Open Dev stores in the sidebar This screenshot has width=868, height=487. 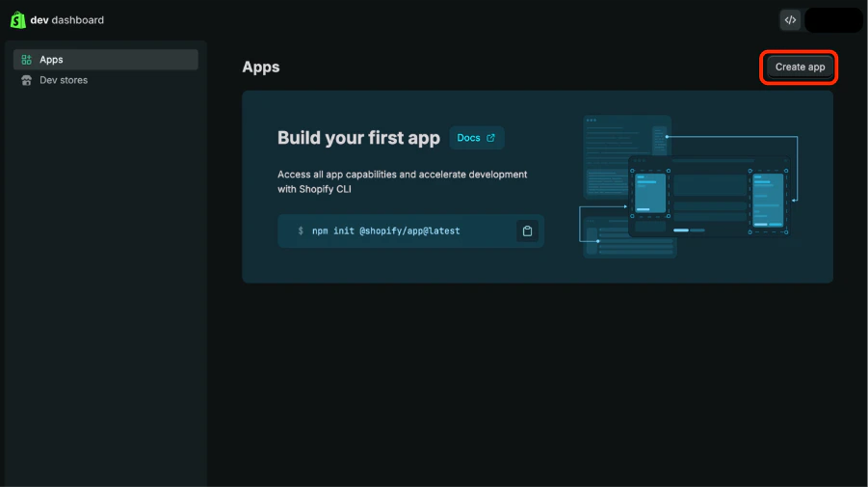pos(106,80)
